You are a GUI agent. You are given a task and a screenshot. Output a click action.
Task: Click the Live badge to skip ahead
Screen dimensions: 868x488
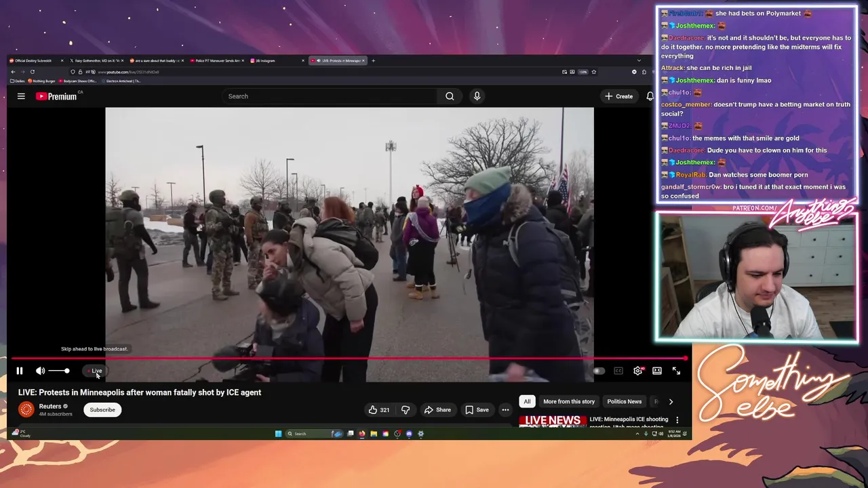coord(96,371)
